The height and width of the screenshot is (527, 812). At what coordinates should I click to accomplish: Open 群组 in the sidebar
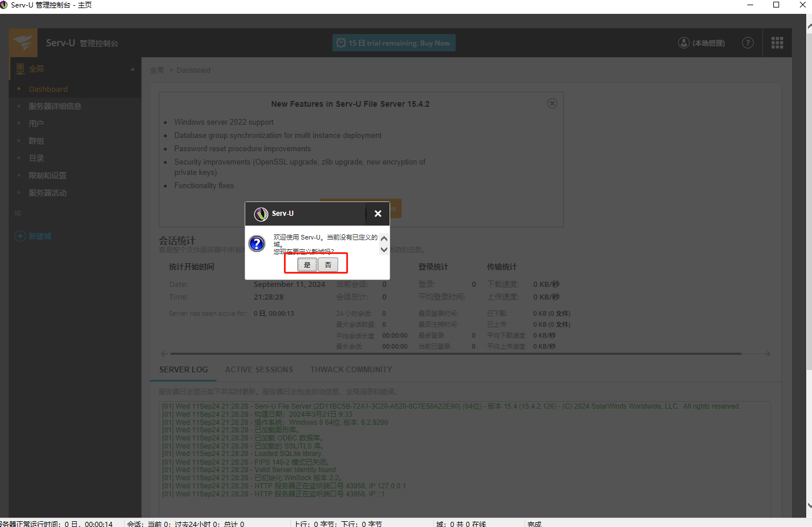pyautogui.click(x=36, y=141)
